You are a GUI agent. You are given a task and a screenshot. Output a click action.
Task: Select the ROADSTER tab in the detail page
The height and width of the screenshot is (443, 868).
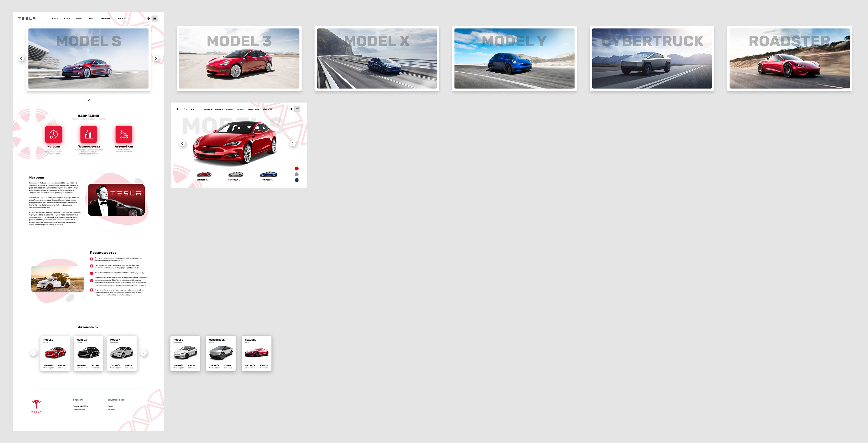(267, 109)
